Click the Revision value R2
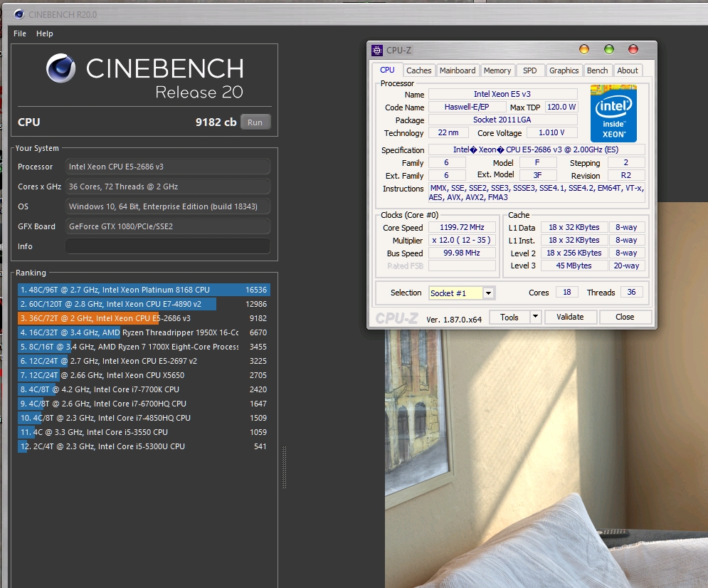708x588 pixels. tap(626, 175)
